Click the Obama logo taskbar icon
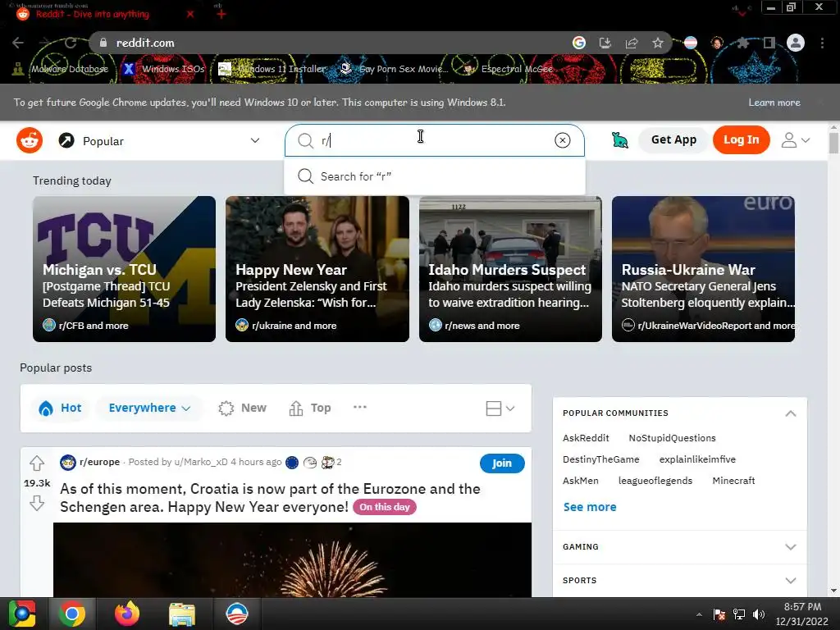 [237, 614]
